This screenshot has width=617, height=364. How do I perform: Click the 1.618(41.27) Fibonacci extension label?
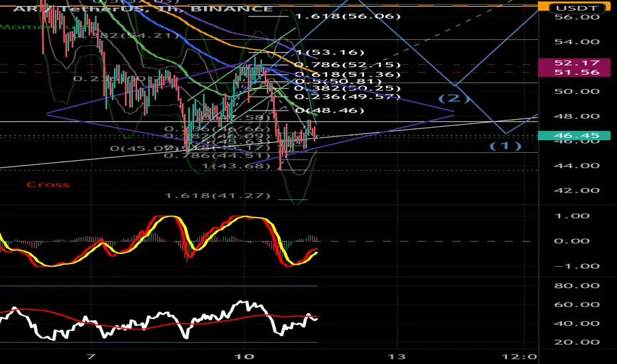tap(218, 196)
